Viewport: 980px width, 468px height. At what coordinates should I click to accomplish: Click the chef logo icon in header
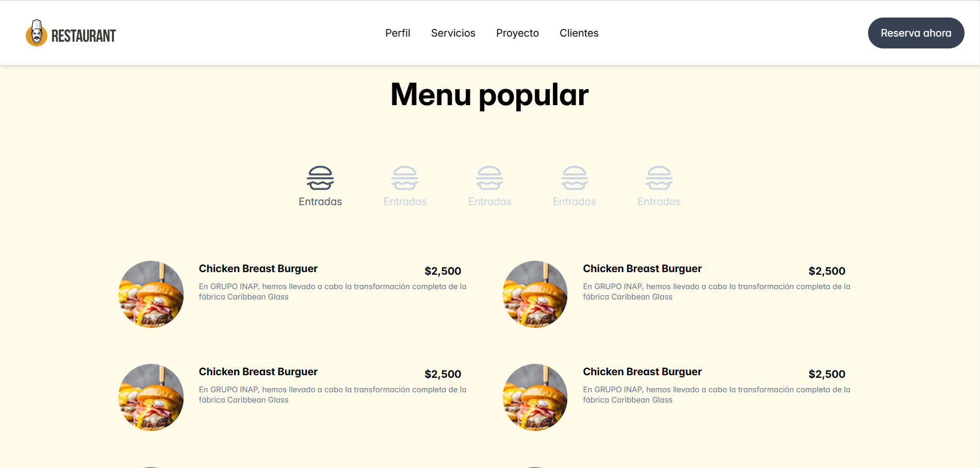click(36, 33)
